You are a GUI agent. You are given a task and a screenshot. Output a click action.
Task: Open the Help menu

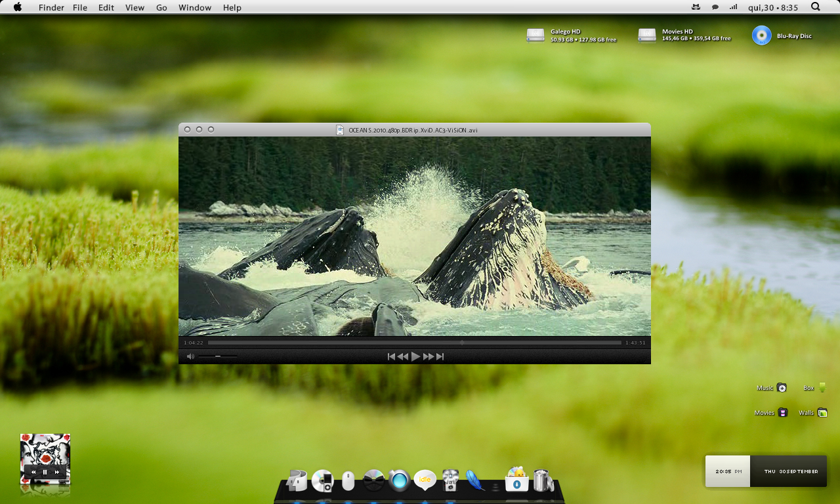232,7
